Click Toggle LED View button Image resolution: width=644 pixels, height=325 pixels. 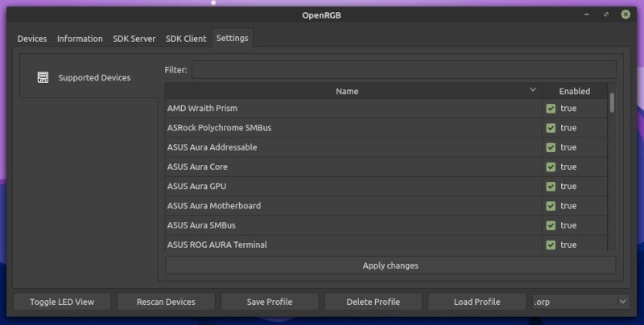tap(62, 302)
